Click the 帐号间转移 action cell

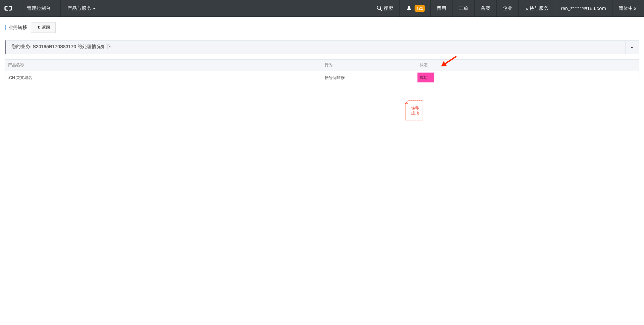tap(334, 78)
